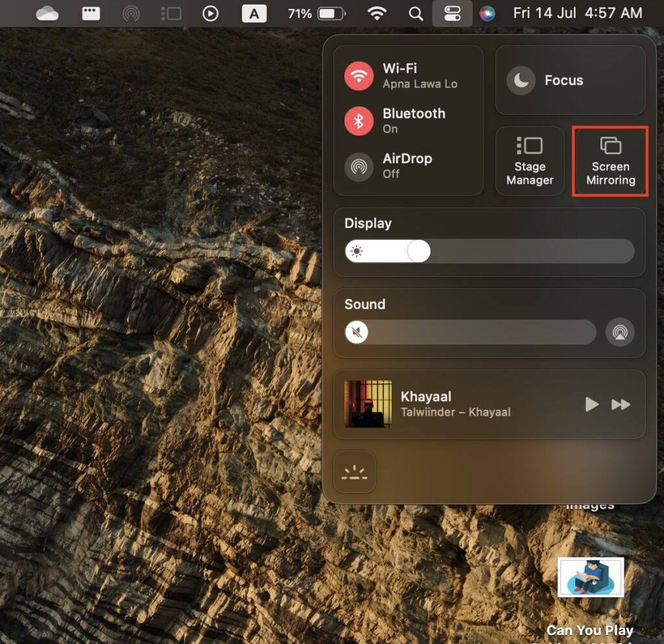This screenshot has height=644, width=664.
Task: Click the keyboard brightness tile
Action: click(354, 472)
